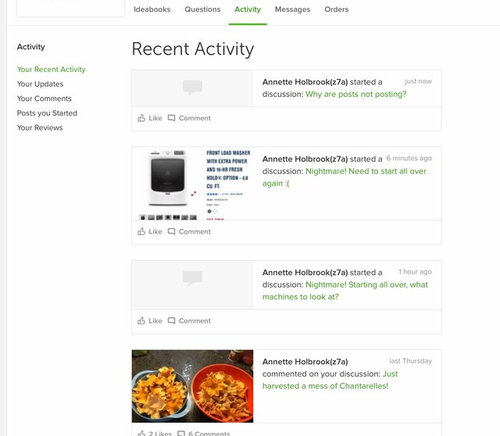Image resolution: width=500 pixels, height=436 pixels.
Task: Click thumbs-up icon on 'Starting all over' post
Action: tap(141, 321)
